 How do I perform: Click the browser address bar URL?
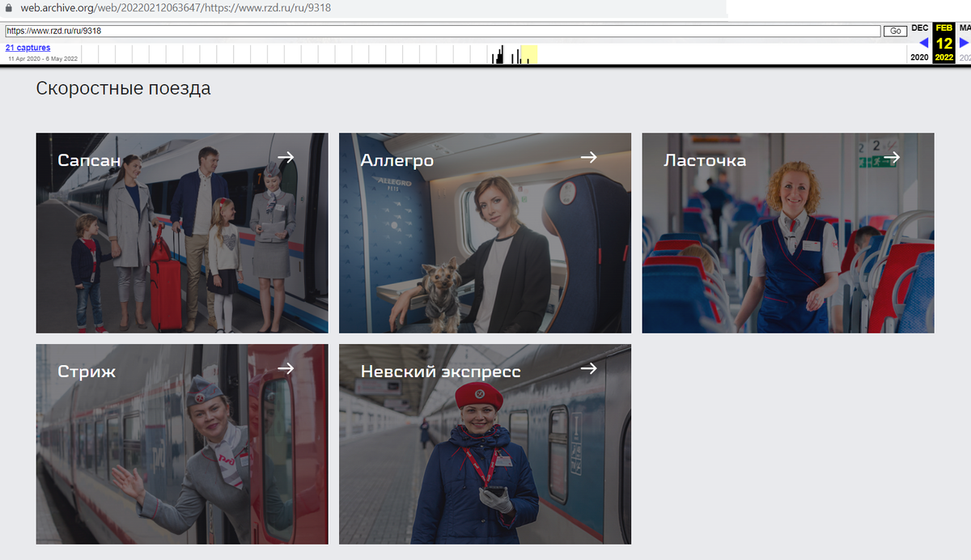point(176,7)
